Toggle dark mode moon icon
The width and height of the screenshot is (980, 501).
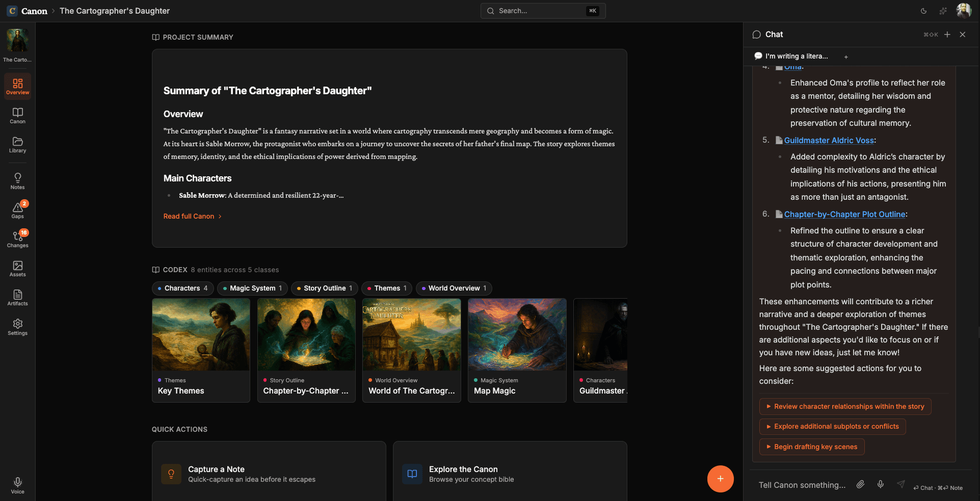click(x=923, y=11)
